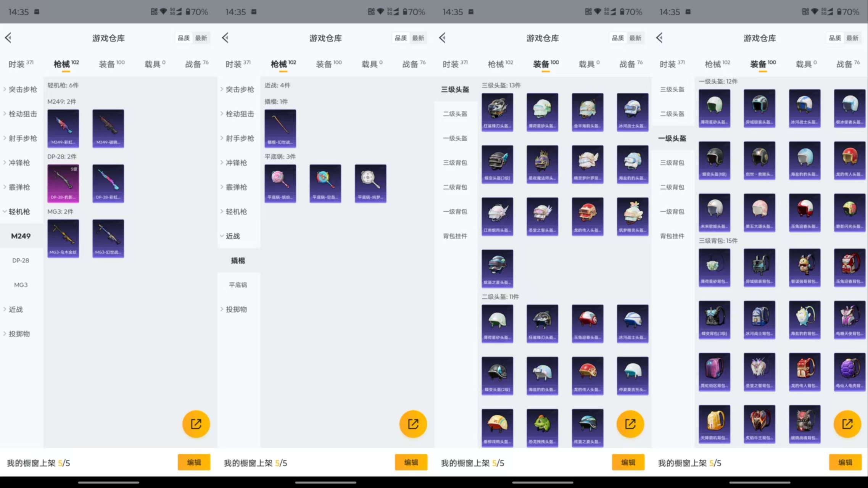Select the DP-28-豹影 weapon thumbnail
This screenshot has width=868, height=488.
pyautogui.click(x=63, y=184)
